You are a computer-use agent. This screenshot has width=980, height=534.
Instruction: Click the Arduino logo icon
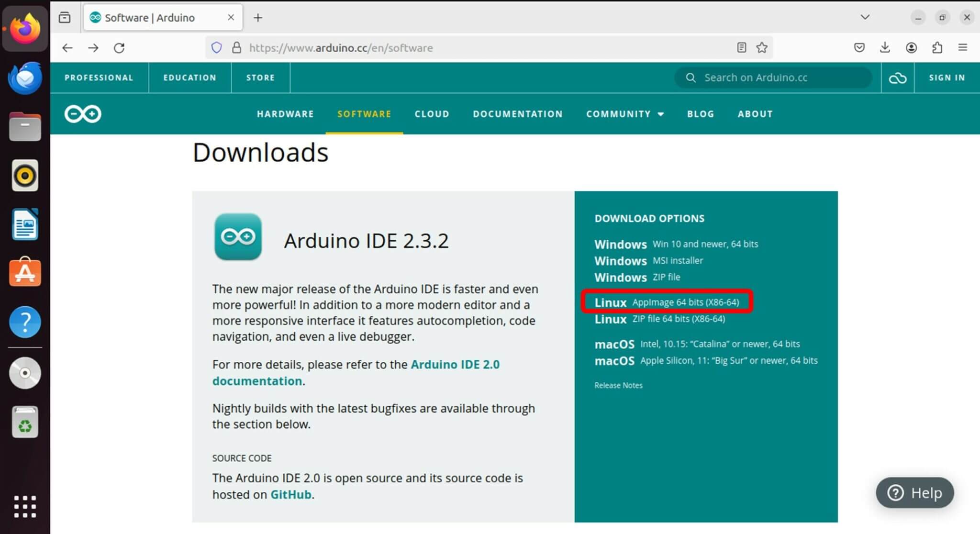pyautogui.click(x=82, y=114)
